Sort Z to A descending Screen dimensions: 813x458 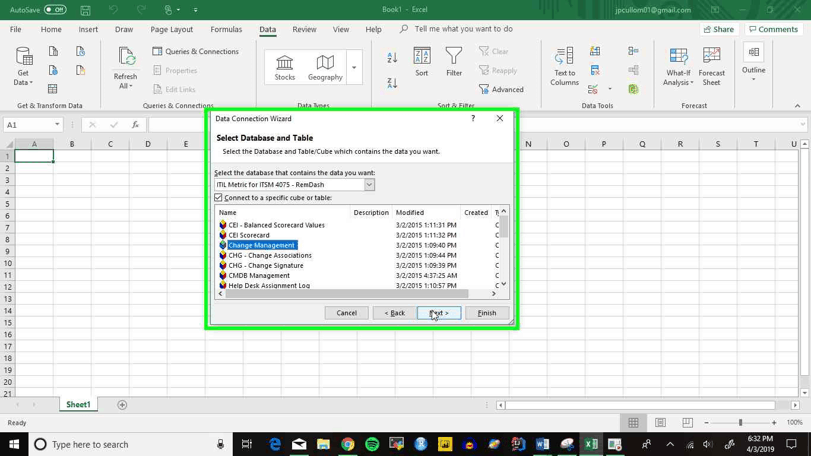coord(392,82)
